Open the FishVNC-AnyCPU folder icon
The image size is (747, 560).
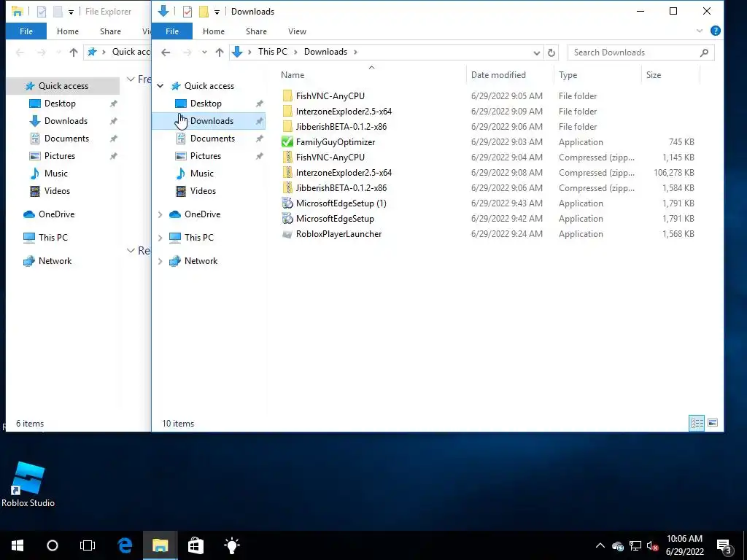click(287, 96)
